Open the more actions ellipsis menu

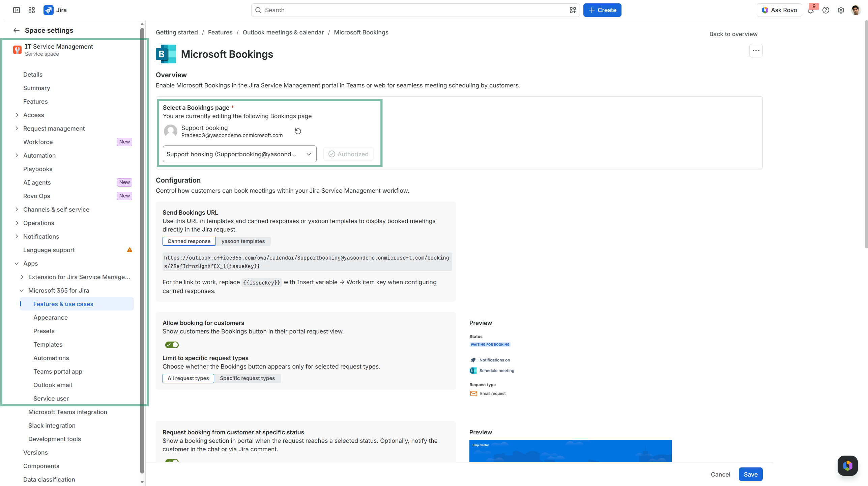[756, 51]
